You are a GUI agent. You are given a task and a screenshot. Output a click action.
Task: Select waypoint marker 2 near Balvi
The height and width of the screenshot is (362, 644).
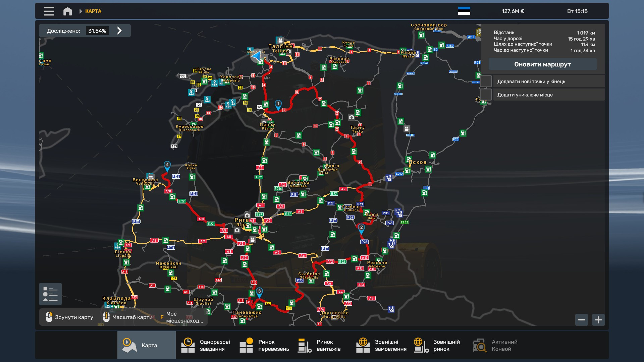361,228
